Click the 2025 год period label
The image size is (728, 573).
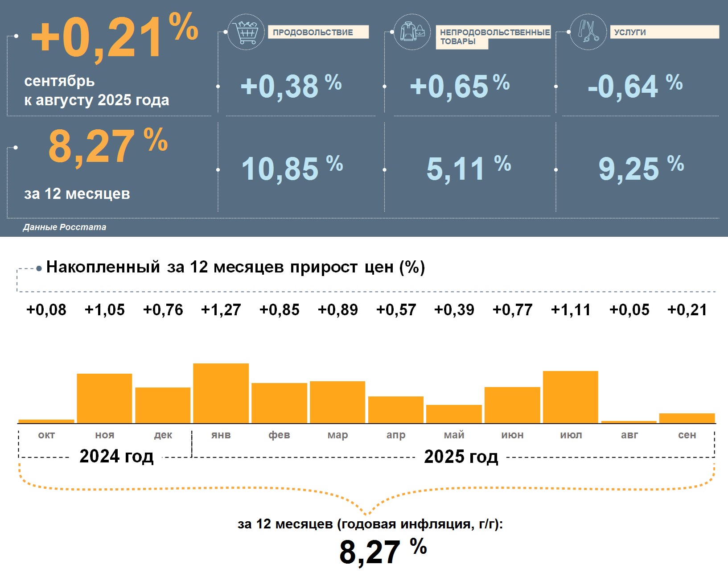(x=461, y=457)
